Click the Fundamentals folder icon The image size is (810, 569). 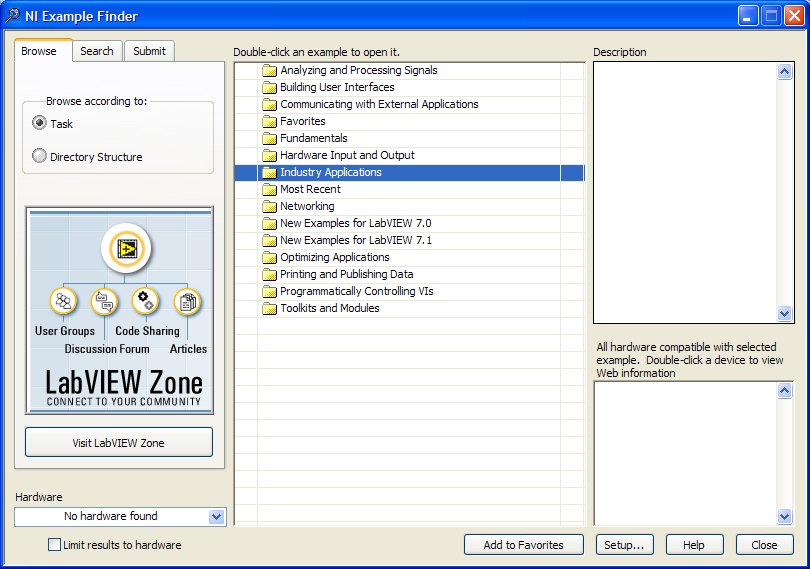[269, 139]
